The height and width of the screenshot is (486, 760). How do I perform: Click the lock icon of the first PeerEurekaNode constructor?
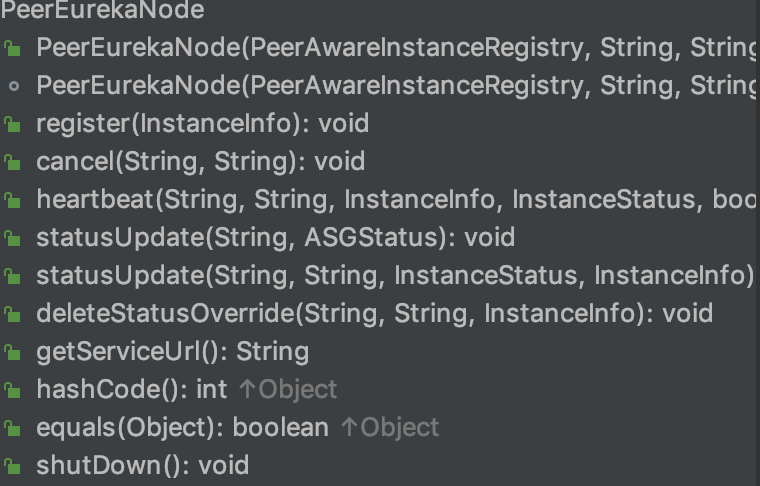12,48
